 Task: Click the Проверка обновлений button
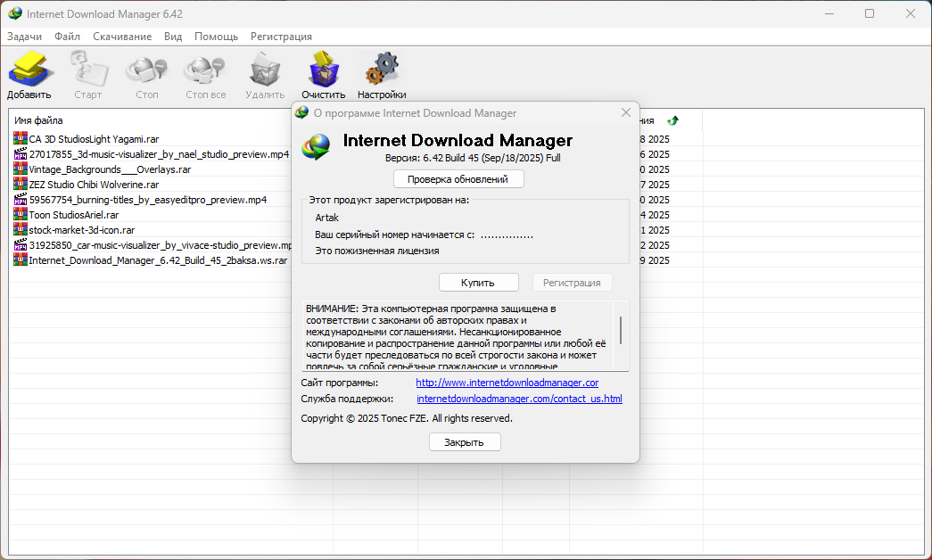click(x=458, y=179)
